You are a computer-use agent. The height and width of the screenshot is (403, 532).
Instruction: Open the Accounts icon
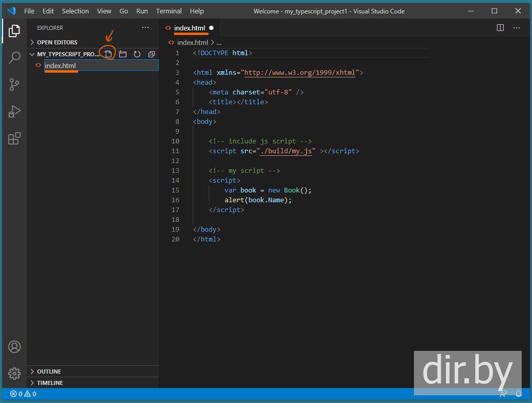(x=14, y=347)
